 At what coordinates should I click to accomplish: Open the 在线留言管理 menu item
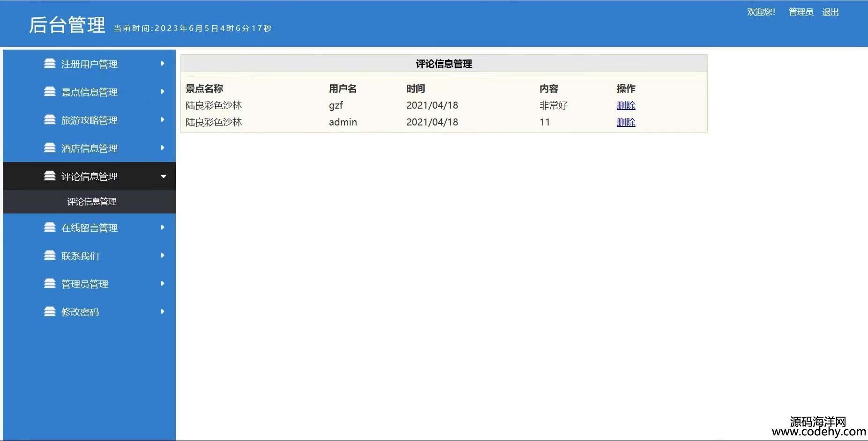89,228
